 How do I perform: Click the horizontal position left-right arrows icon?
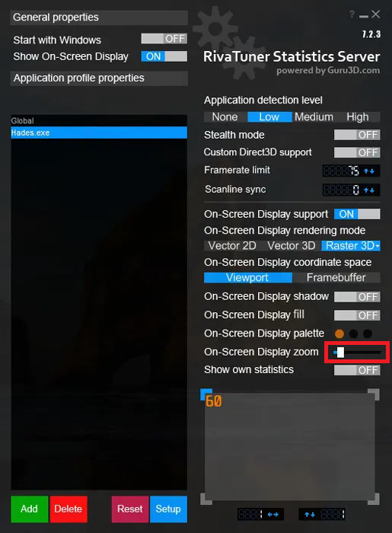tap(272, 514)
